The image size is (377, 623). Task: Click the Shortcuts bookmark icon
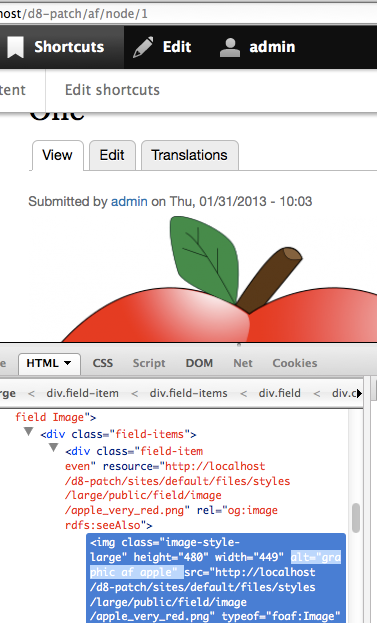click(15, 47)
